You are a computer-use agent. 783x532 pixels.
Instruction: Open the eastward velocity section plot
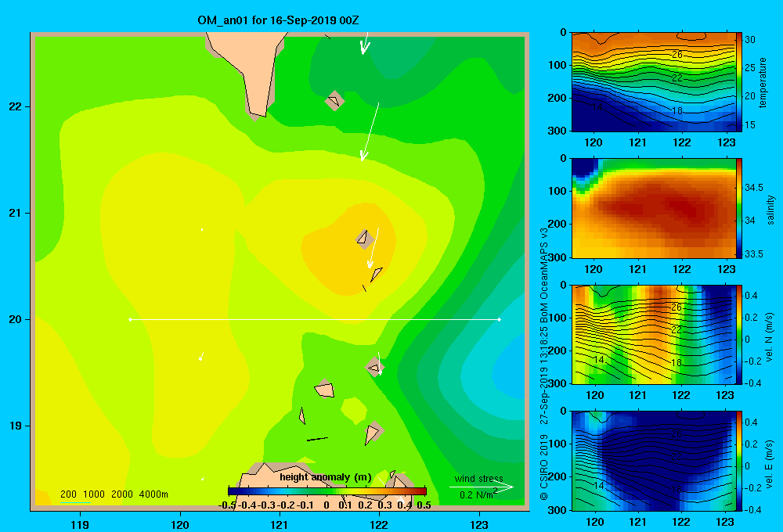pyautogui.click(x=653, y=461)
